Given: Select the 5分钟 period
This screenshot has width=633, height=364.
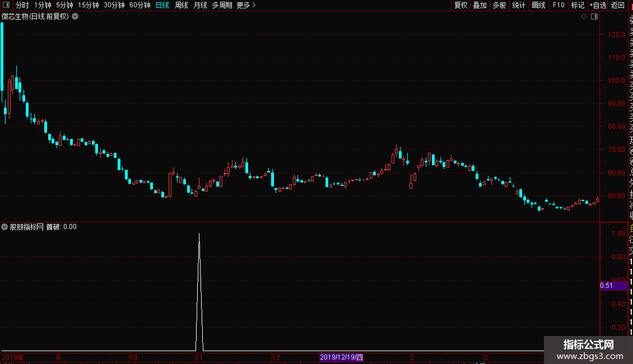Looking at the screenshot, I should (x=64, y=5).
